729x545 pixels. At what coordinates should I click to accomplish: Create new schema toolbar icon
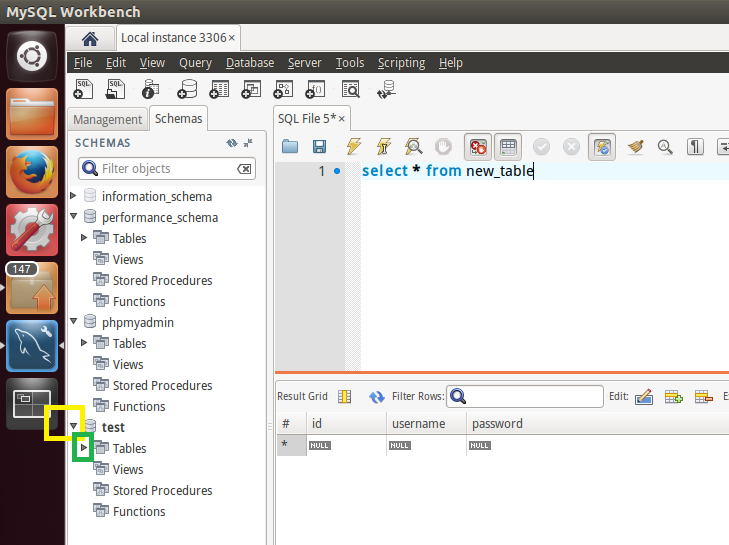pyautogui.click(x=187, y=89)
